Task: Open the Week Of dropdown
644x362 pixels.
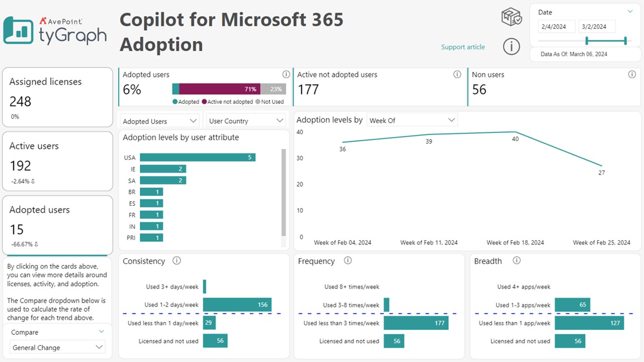Action: 412,120
